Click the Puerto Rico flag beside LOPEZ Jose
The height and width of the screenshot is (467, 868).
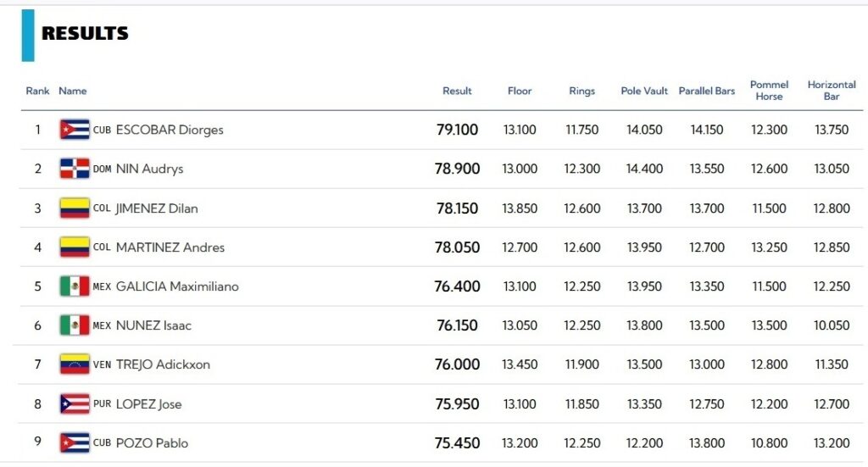coord(75,404)
